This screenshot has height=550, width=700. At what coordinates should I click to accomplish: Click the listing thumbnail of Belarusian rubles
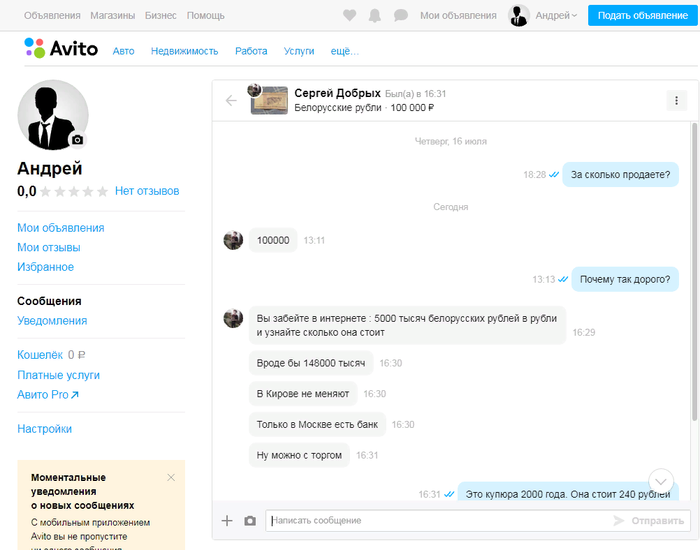[x=268, y=101]
